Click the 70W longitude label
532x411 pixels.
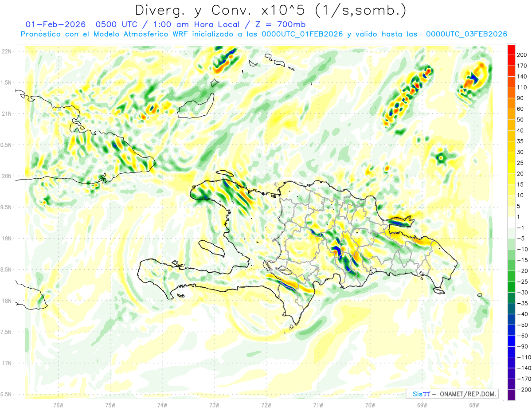tap(370, 405)
